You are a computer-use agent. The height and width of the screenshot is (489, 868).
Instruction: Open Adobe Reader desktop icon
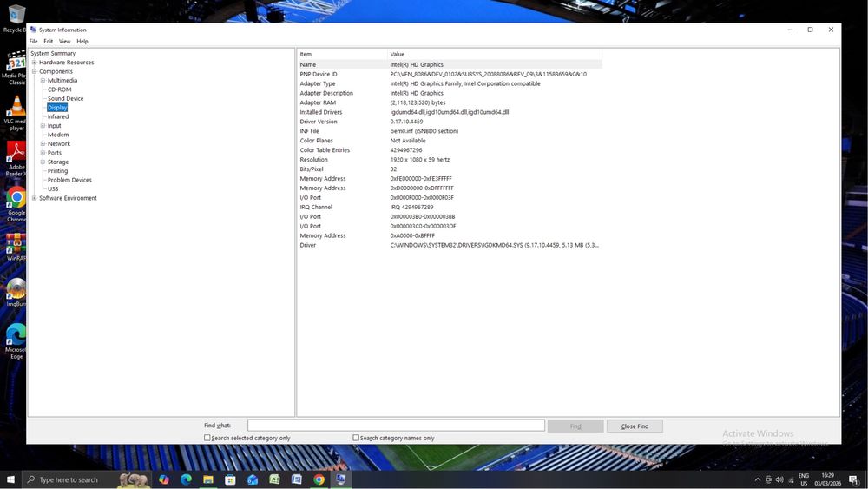click(16, 158)
